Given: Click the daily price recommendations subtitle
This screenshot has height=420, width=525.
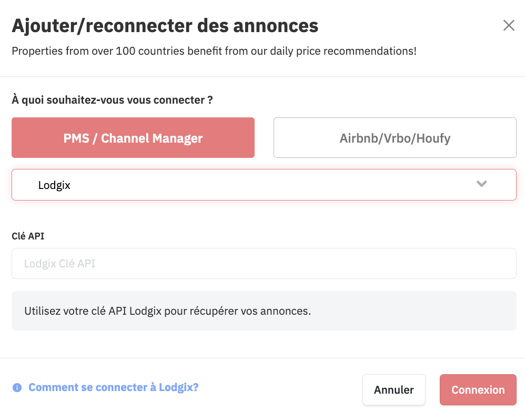Looking at the screenshot, I should pos(214,51).
